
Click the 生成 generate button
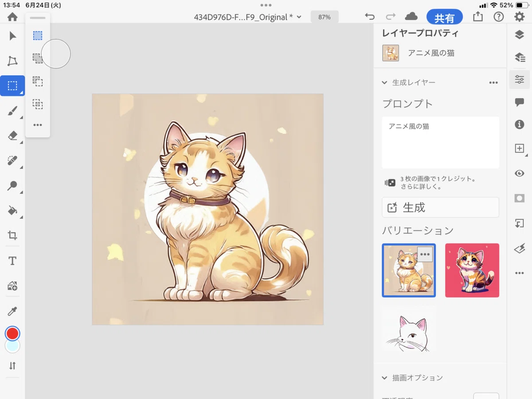click(441, 207)
